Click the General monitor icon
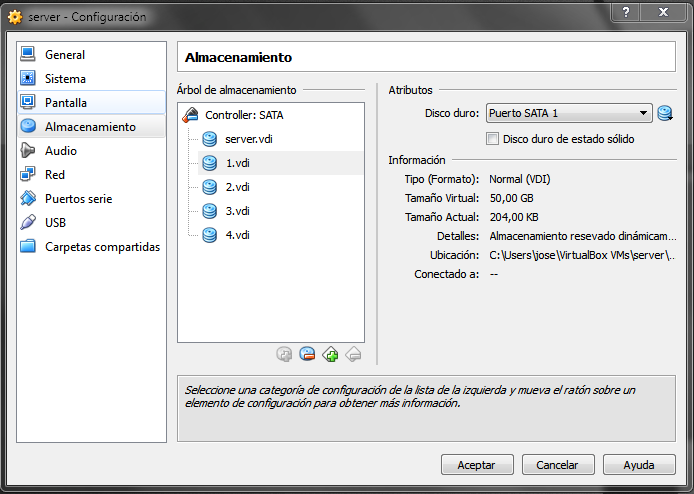This screenshot has width=694, height=494. click(28, 54)
